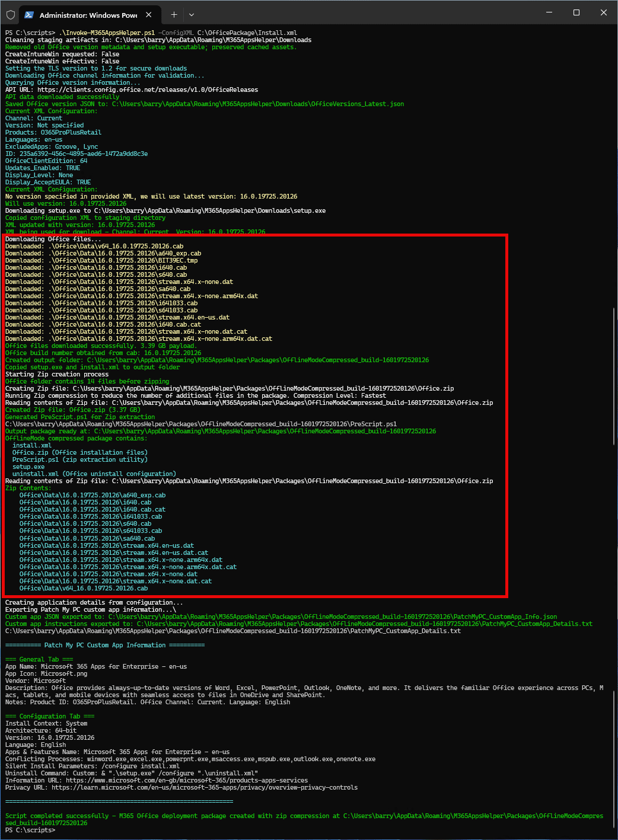This screenshot has width=618, height=840.
Task: Expand the new tab profile dropdown chevron
Action: tap(191, 14)
